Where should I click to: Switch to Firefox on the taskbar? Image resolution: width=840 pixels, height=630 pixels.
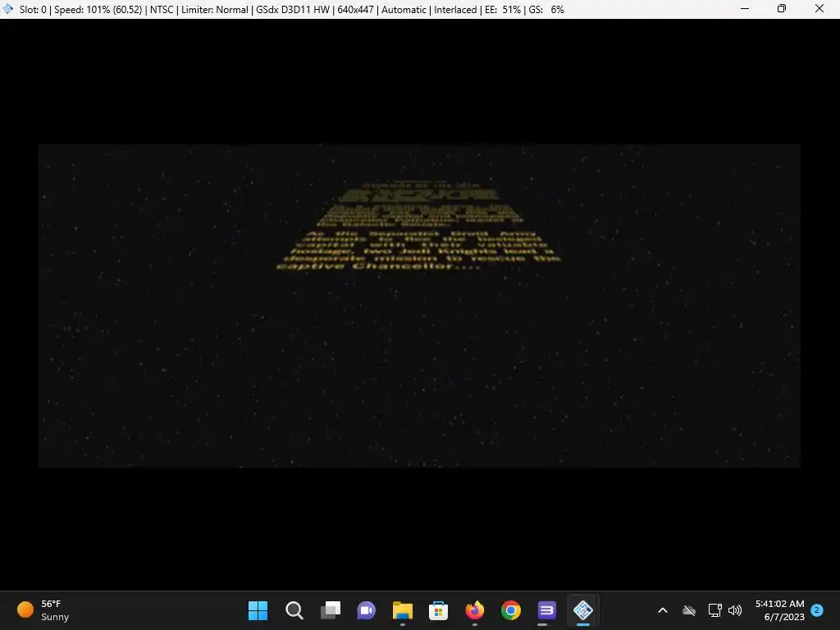pyautogui.click(x=475, y=610)
